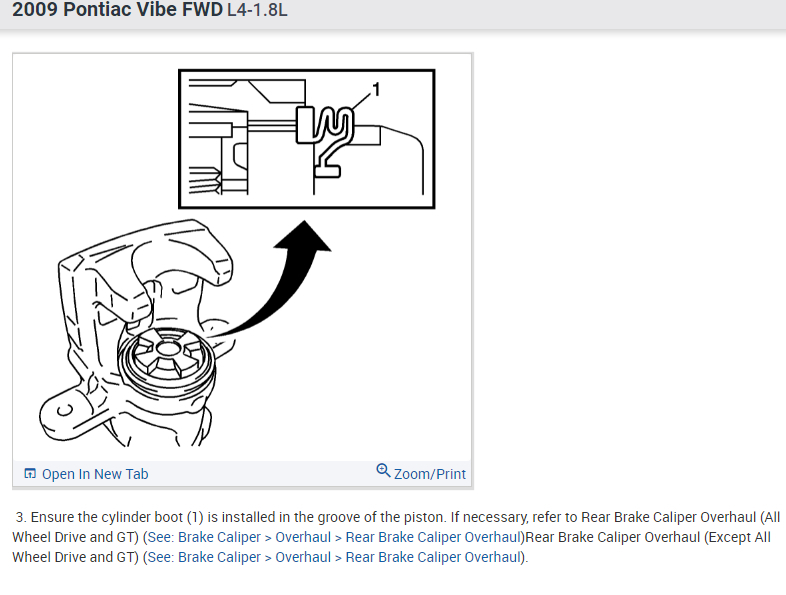The width and height of the screenshot is (786, 595).
Task: Click the boxed inset detail diagram
Action: (307, 139)
